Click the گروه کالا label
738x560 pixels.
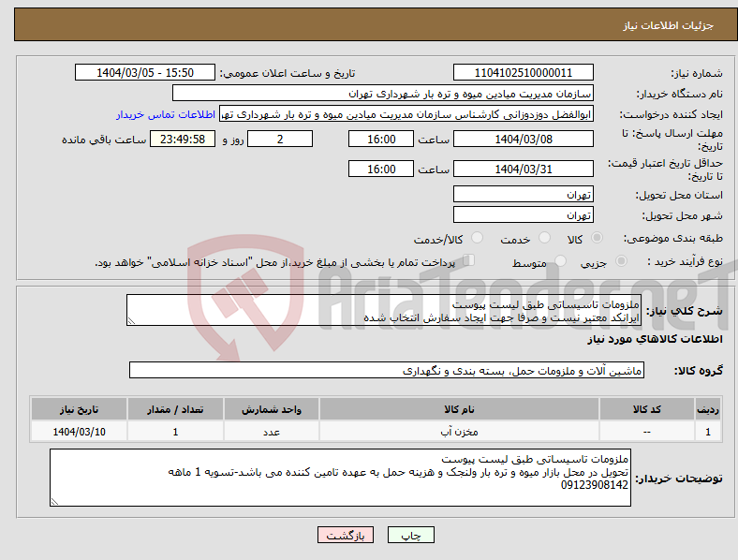(699, 371)
